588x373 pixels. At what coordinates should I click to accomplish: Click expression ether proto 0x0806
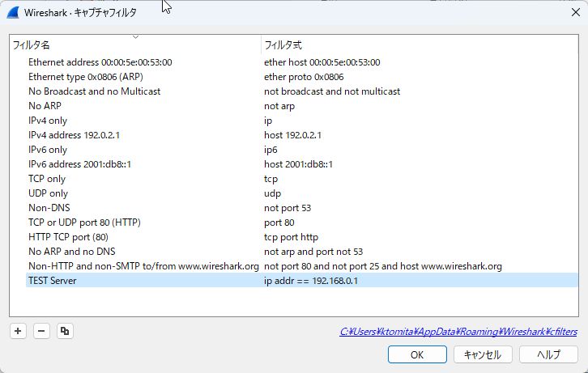[x=304, y=77]
